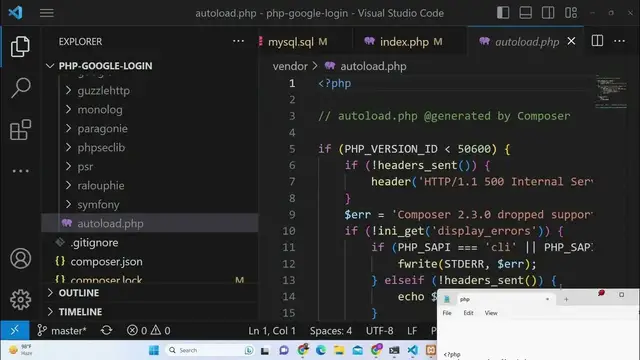Add a new tab in Notepad window
This screenshot has height=360, width=640.
click(566, 300)
